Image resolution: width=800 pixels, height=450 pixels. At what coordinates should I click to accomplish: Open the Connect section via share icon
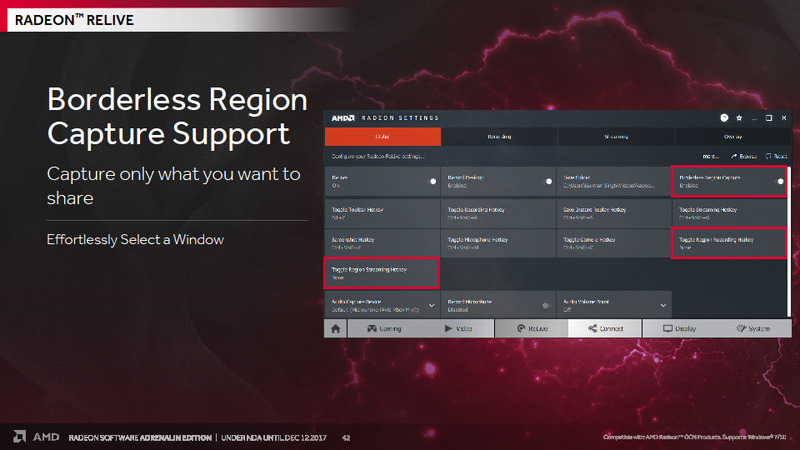click(x=605, y=329)
